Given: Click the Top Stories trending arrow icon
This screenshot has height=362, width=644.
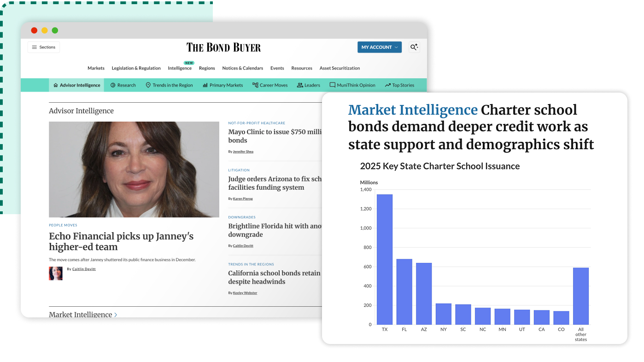Looking at the screenshot, I should (387, 85).
